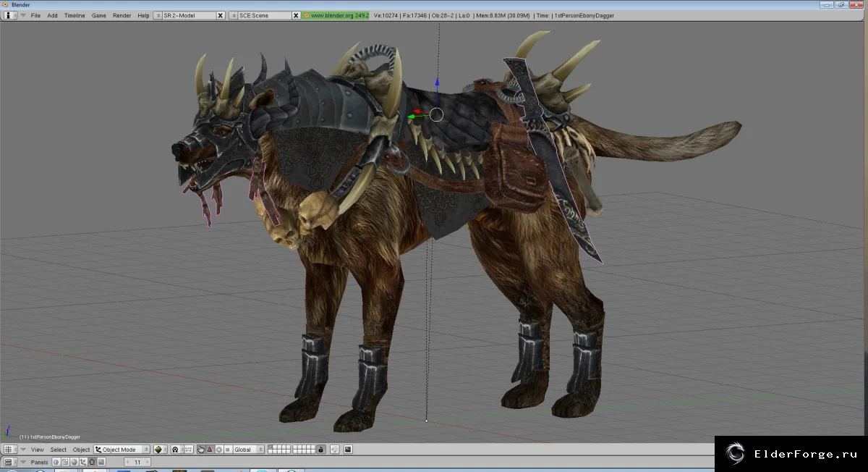Open the SCE scene browse arrows
868x472 pixels.
[233, 15]
